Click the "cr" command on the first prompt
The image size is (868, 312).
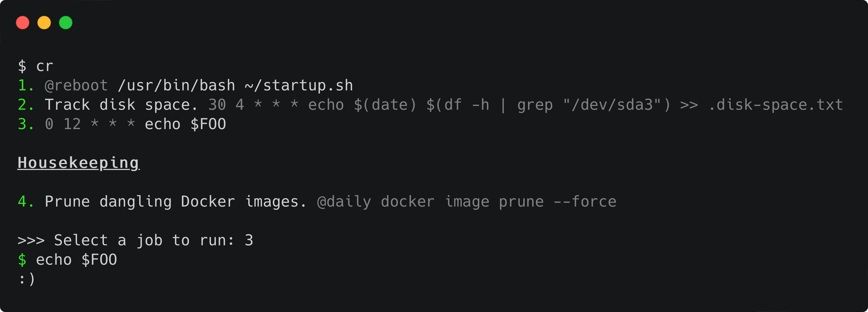[44, 66]
